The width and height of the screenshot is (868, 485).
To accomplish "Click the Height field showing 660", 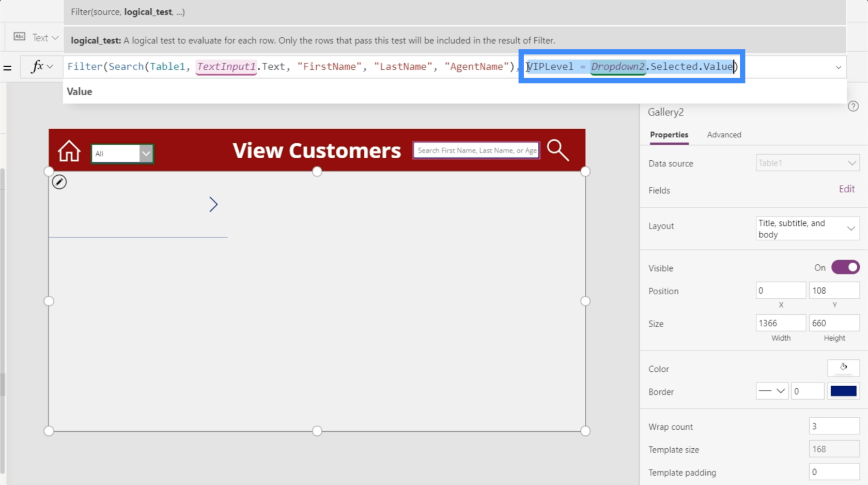I will pos(834,323).
